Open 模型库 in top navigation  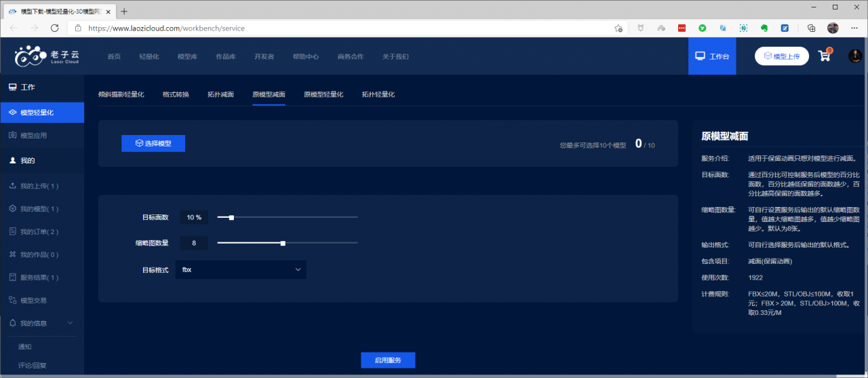click(x=187, y=56)
